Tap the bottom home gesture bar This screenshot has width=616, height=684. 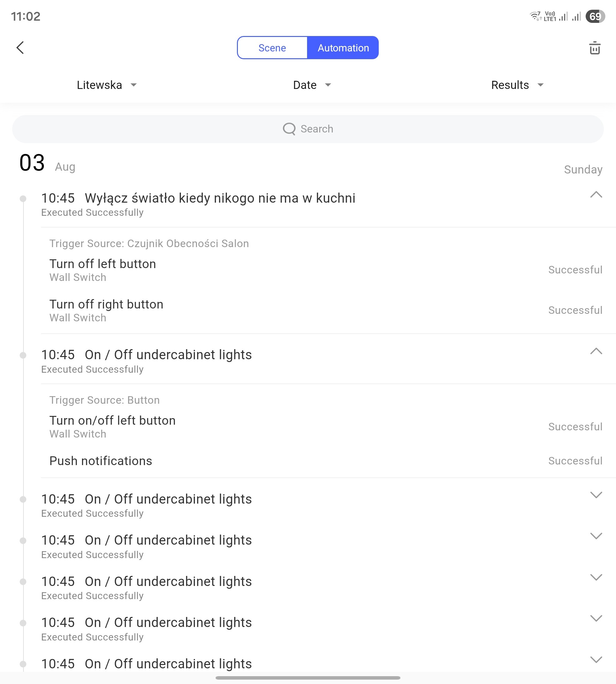point(308,678)
